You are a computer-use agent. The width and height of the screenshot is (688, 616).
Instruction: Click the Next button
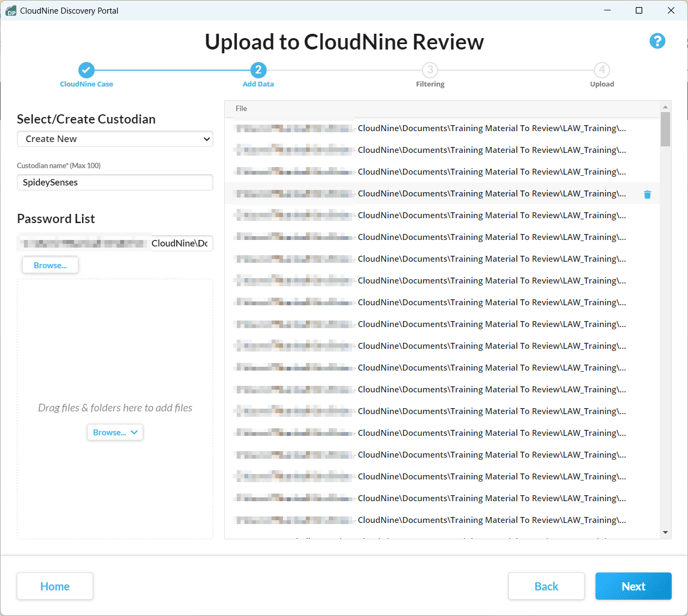click(633, 586)
